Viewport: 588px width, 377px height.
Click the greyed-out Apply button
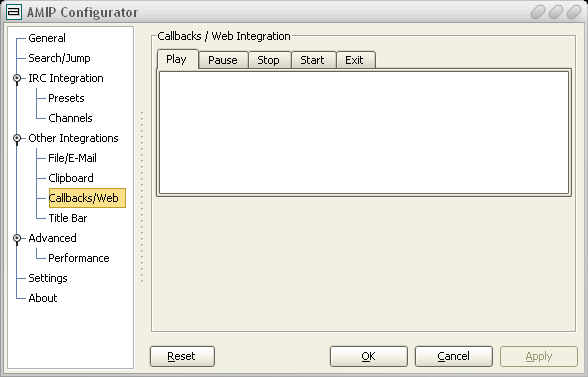539,356
